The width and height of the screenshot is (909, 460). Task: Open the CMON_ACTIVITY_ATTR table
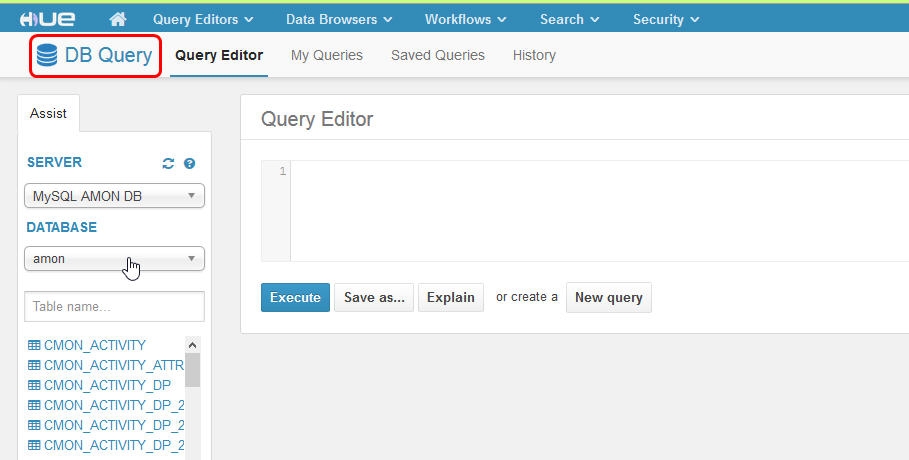114,365
